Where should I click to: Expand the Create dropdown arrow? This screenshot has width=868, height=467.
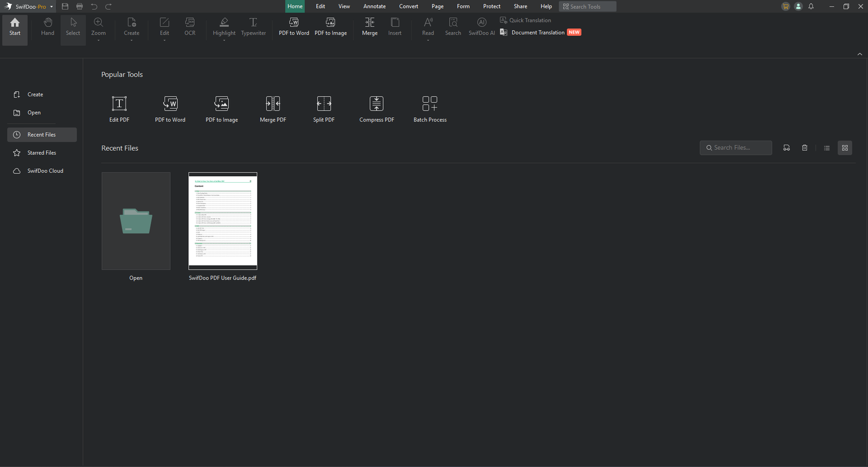coord(131,40)
